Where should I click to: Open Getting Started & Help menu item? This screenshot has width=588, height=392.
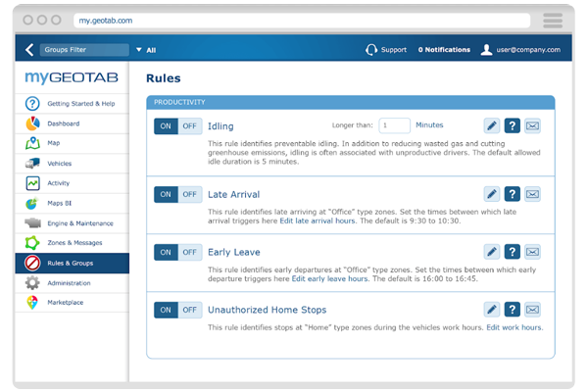pos(72,104)
